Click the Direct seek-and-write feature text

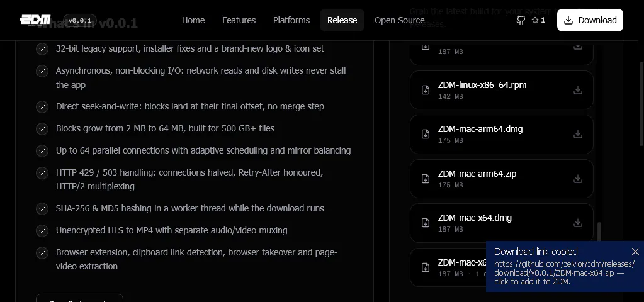coord(189,106)
